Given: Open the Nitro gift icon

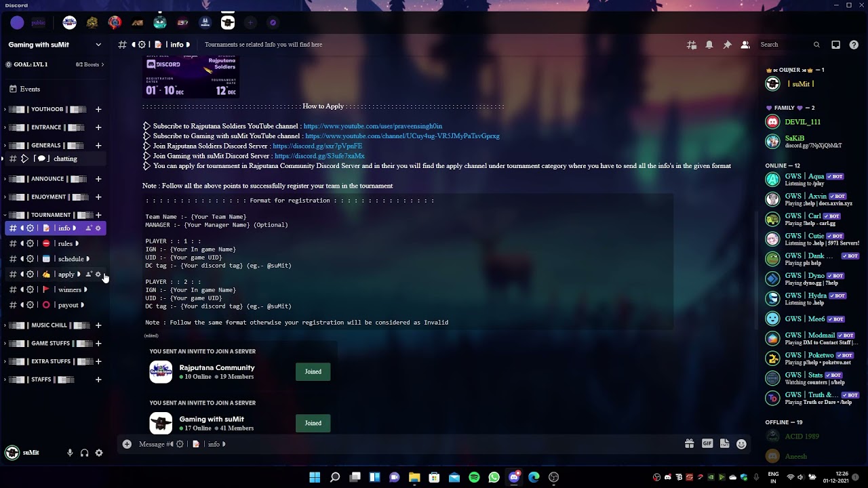Looking at the screenshot, I should (x=690, y=444).
